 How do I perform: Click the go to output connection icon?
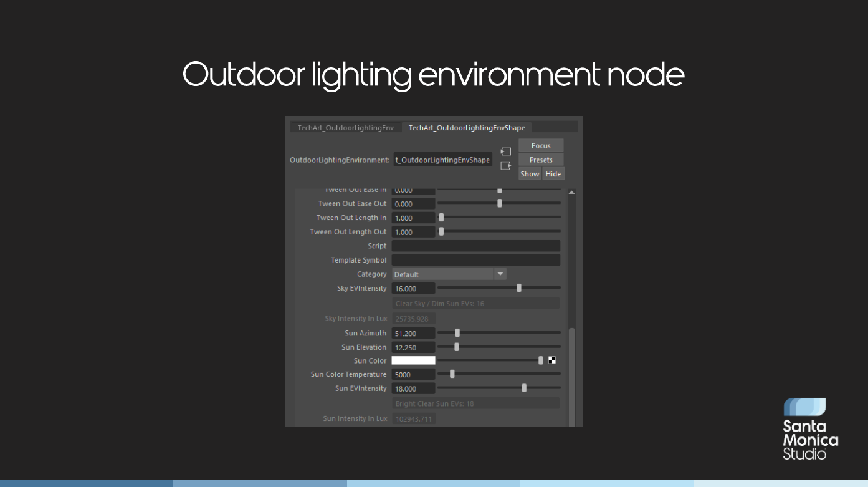pyautogui.click(x=506, y=166)
